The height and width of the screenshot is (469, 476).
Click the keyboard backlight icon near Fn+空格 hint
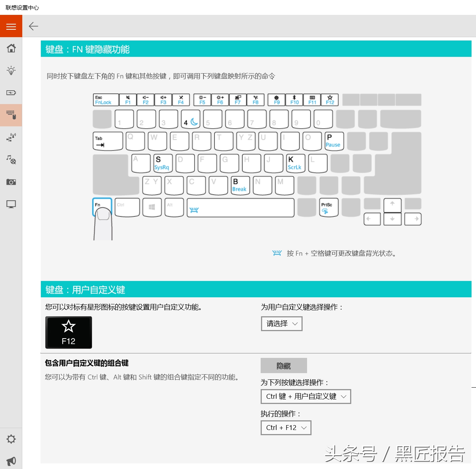point(277,253)
